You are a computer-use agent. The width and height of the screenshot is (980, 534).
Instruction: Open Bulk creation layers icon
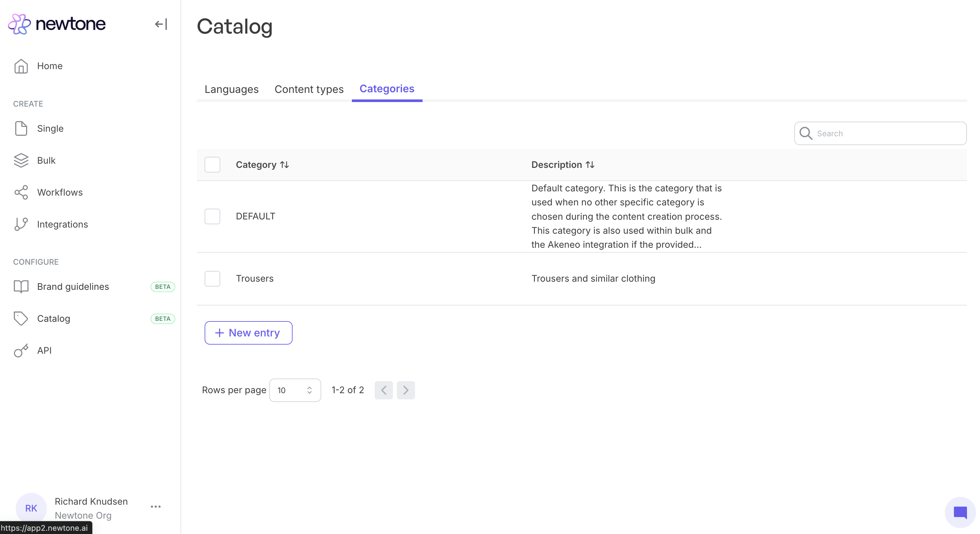click(21, 161)
